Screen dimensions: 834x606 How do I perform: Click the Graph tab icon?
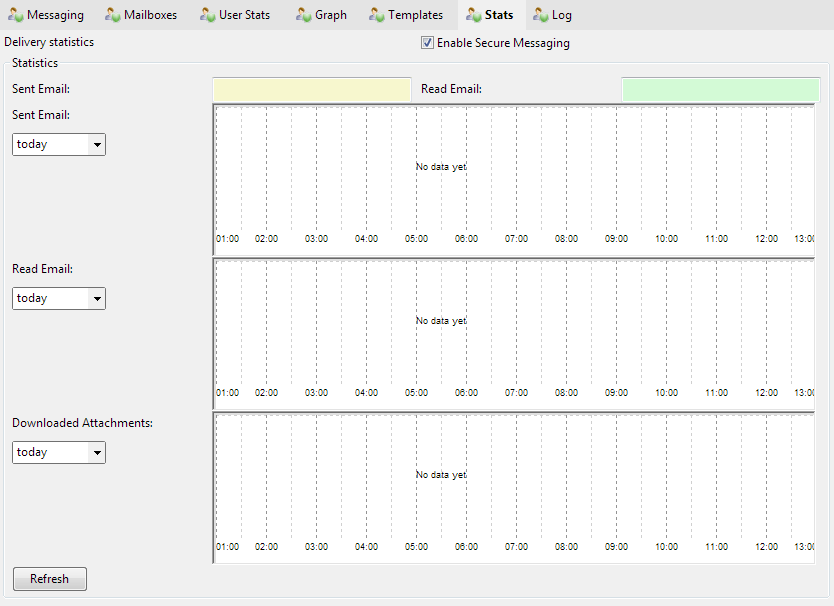point(303,15)
